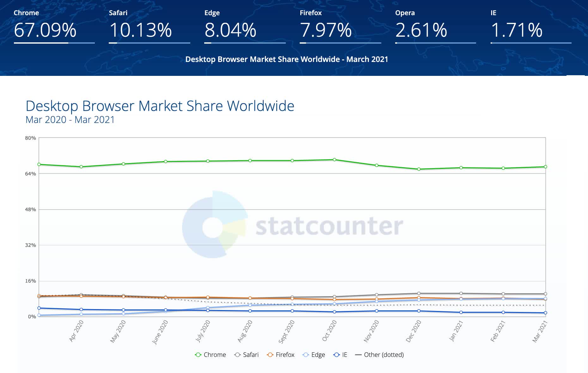Click the Opera 2.61% header stat
Image resolution: width=588 pixels, height=373 pixels.
click(421, 30)
